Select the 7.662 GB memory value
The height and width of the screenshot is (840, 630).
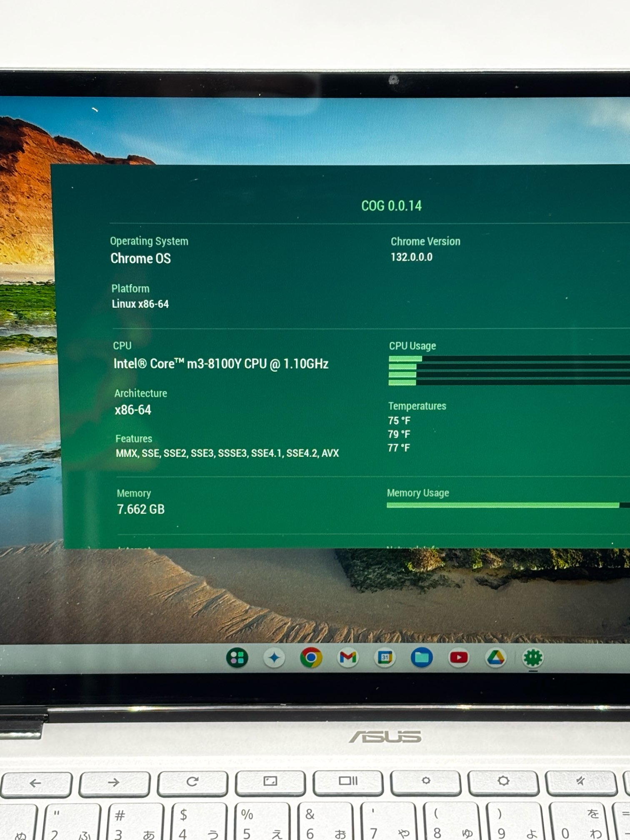141,509
